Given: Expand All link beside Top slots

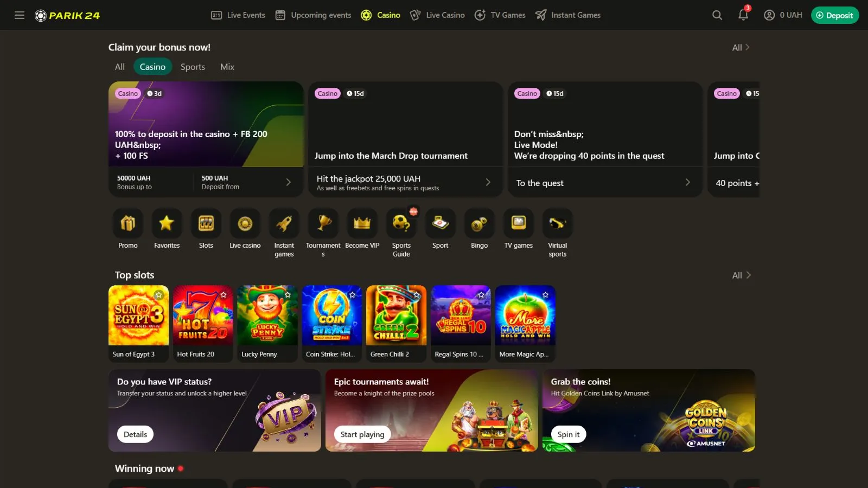Looking at the screenshot, I should (741, 275).
